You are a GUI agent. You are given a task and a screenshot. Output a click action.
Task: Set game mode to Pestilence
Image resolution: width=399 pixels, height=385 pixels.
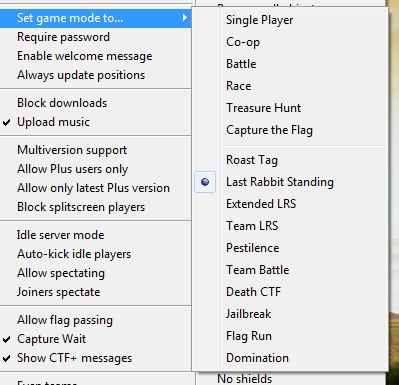290,248
